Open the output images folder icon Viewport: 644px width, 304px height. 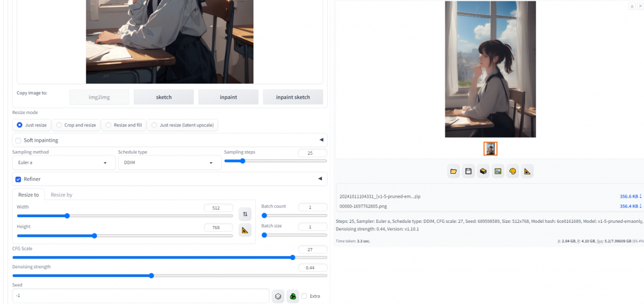(x=453, y=171)
